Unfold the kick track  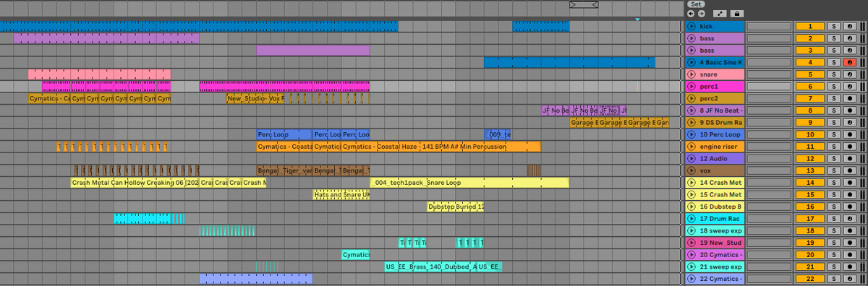tap(692, 26)
